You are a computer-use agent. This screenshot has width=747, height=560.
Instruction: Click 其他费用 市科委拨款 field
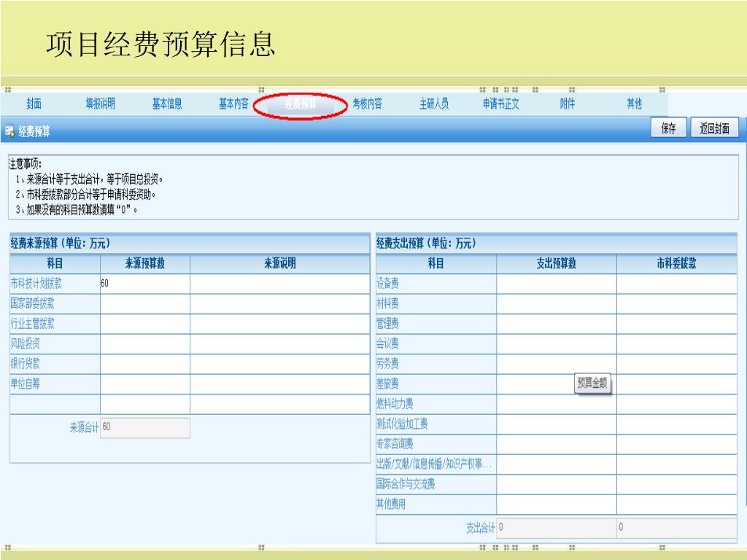[x=677, y=505]
